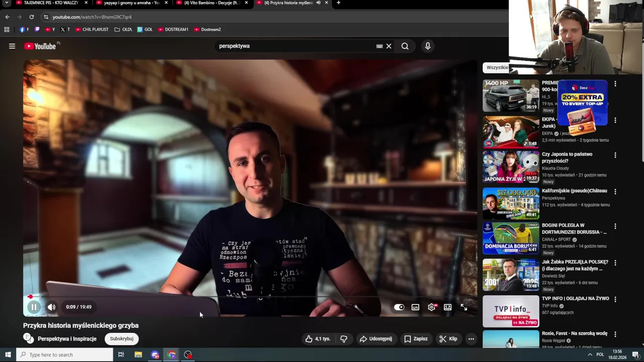Go back in browser history
The height and width of the screenshot is (362, 644).
click(7, 17)
